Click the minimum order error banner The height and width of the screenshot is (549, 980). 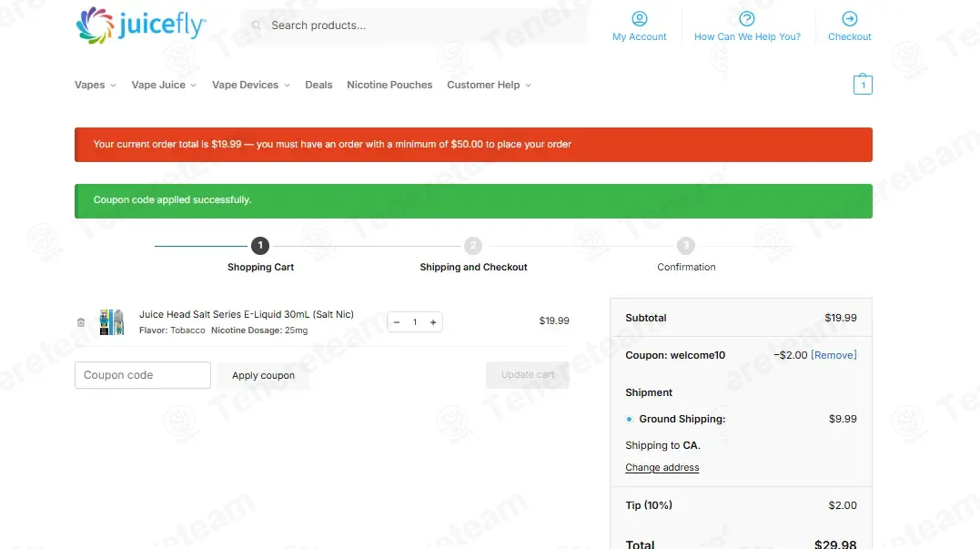(x=473, y=145)
